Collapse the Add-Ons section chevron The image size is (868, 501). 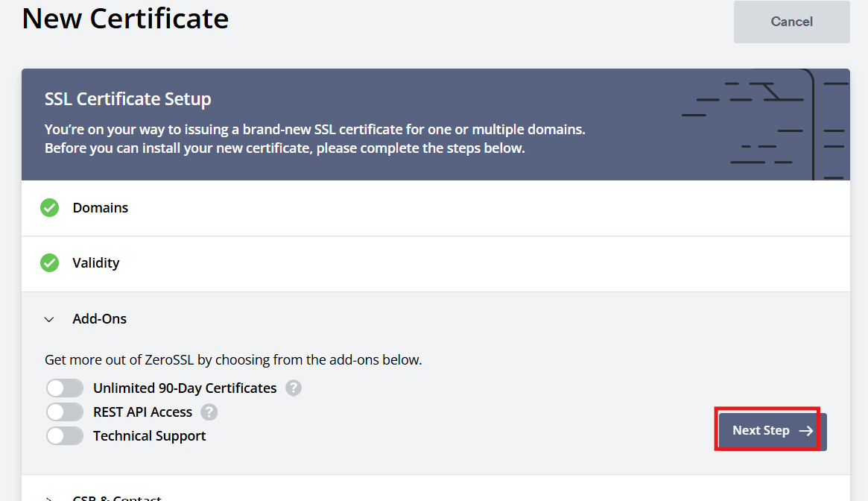[x=49, y=319]
